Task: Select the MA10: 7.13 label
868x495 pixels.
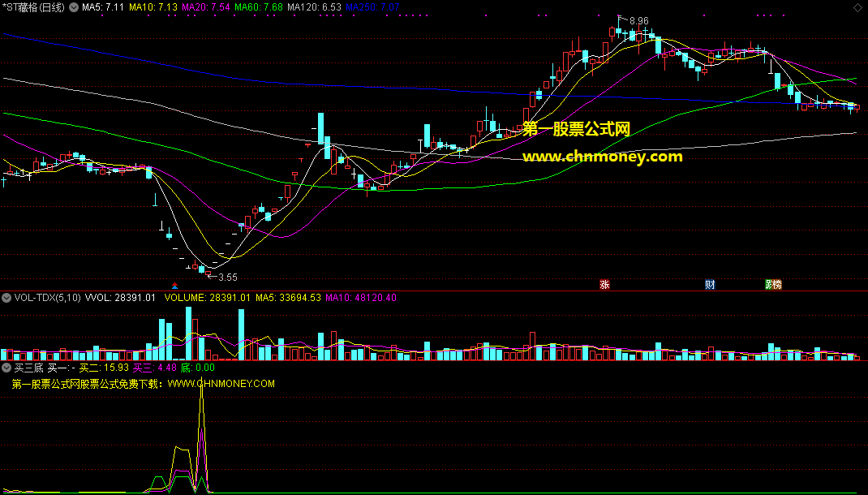Action: 153,7
